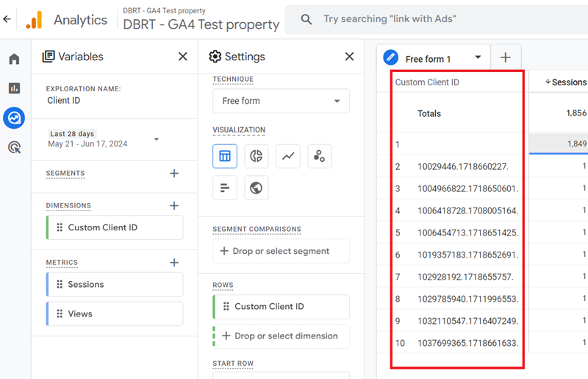Screen dimensions: 588x379
Task: Open the Free form 1 tab menu arrow
Action: click(x=478, y=57)
